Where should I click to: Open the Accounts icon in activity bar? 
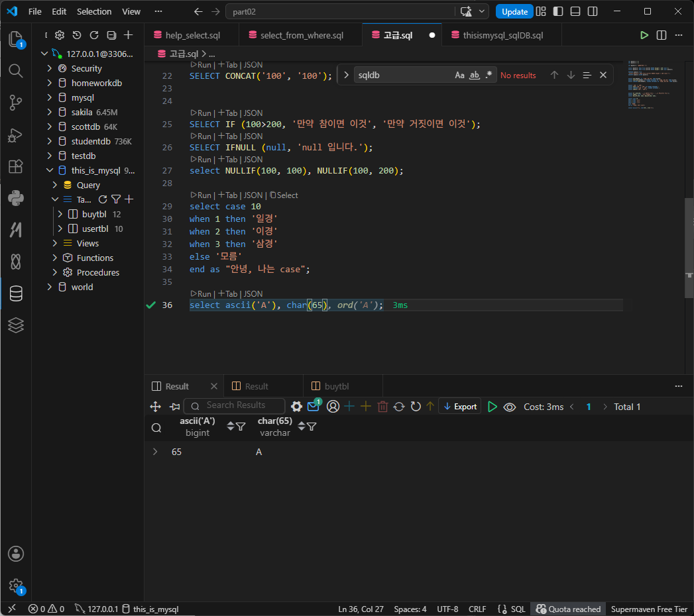(16, 554)
